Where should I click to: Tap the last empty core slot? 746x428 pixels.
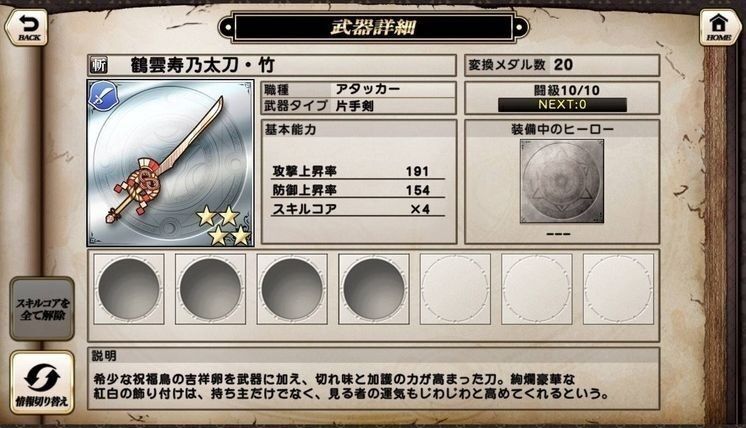click(x=618, y=289)
